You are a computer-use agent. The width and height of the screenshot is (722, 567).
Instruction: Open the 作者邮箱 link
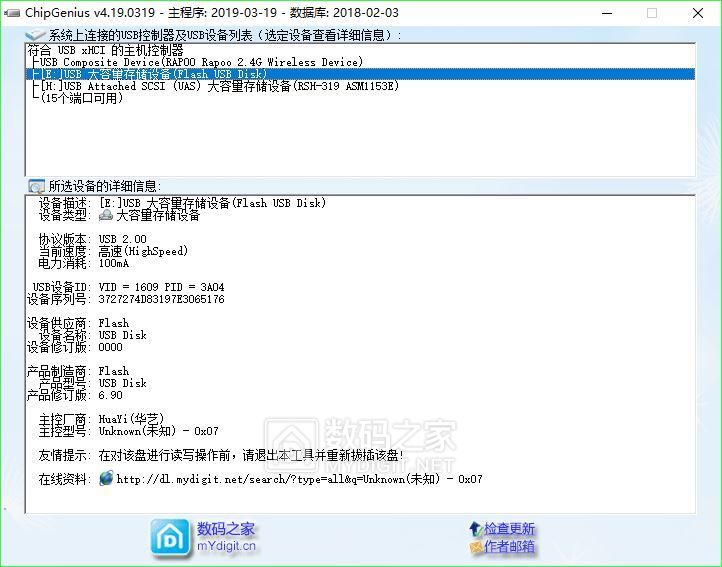[509, 546]
